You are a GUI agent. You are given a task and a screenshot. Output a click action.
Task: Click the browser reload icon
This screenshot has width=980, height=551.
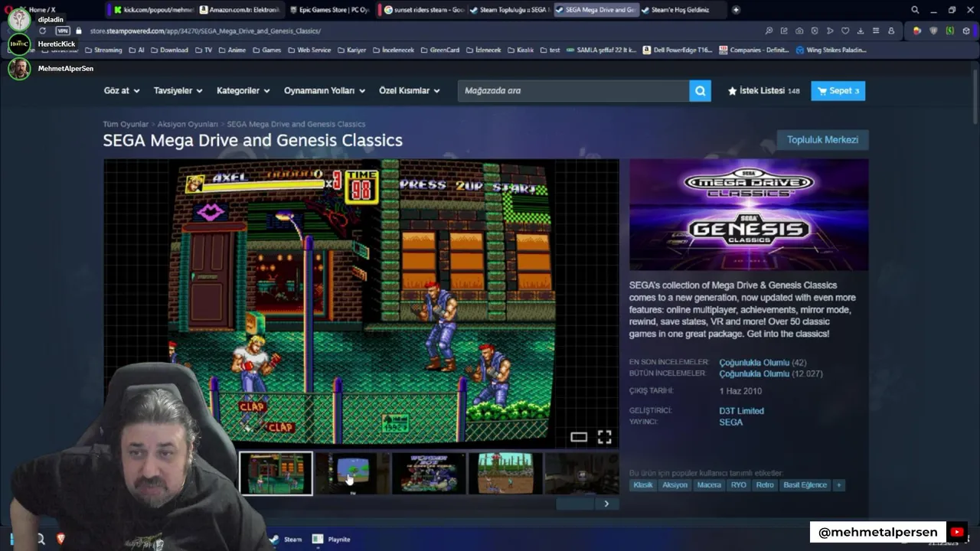[42, 31]
